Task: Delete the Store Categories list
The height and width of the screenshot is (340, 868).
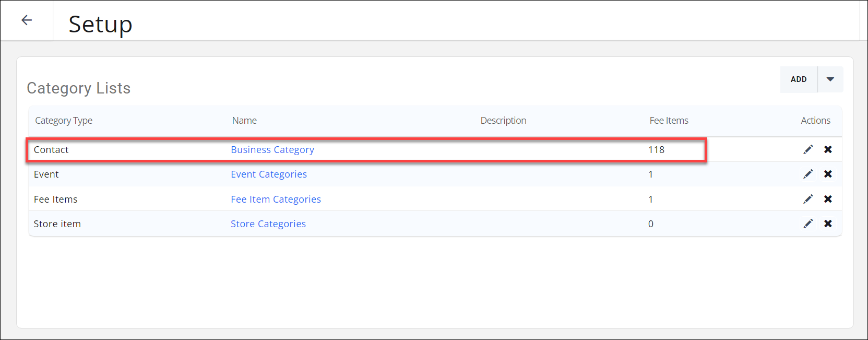Action: tap(828, 224)
